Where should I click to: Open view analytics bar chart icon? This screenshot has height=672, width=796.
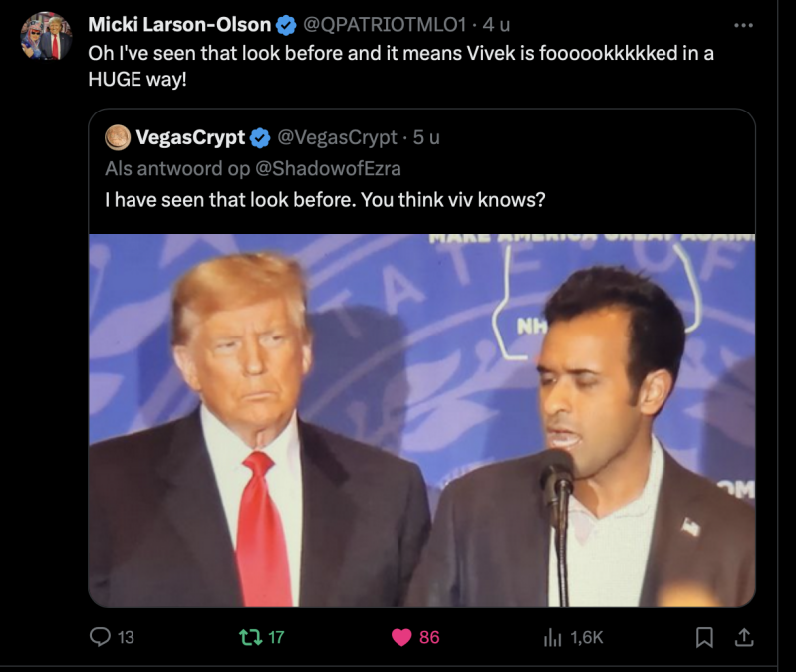554,637
